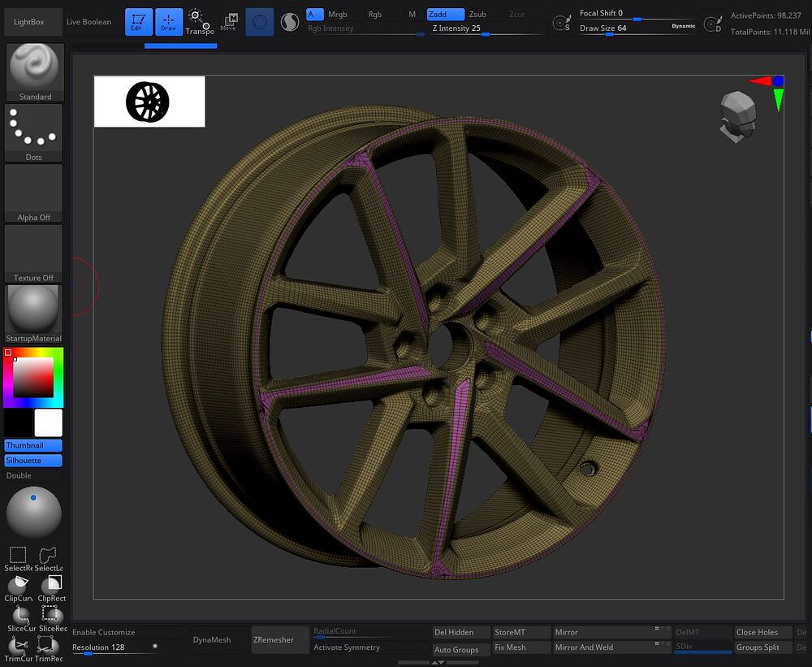Select the SliceCurve brush

point(21,619)
